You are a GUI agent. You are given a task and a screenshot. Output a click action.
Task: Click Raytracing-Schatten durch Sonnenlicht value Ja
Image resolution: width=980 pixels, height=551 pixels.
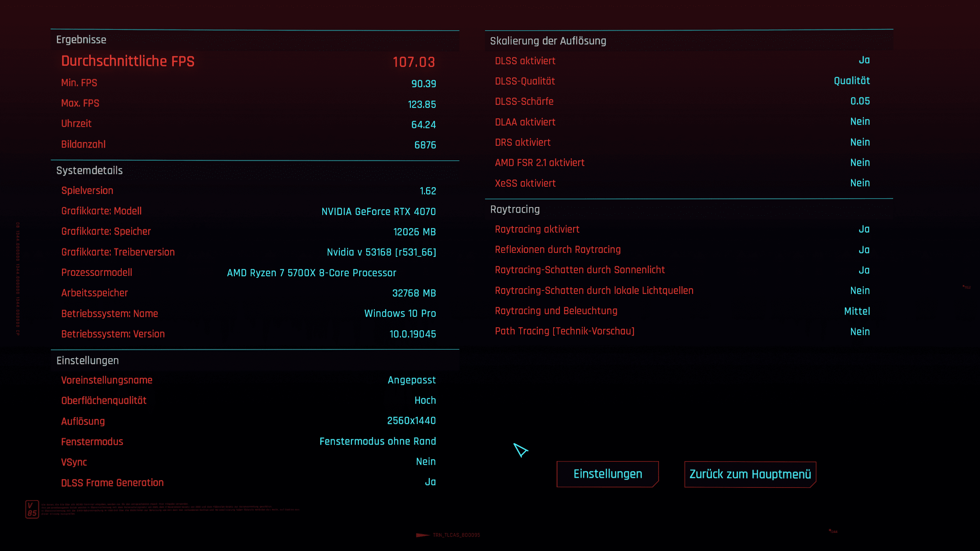click(x=864, y=270)
